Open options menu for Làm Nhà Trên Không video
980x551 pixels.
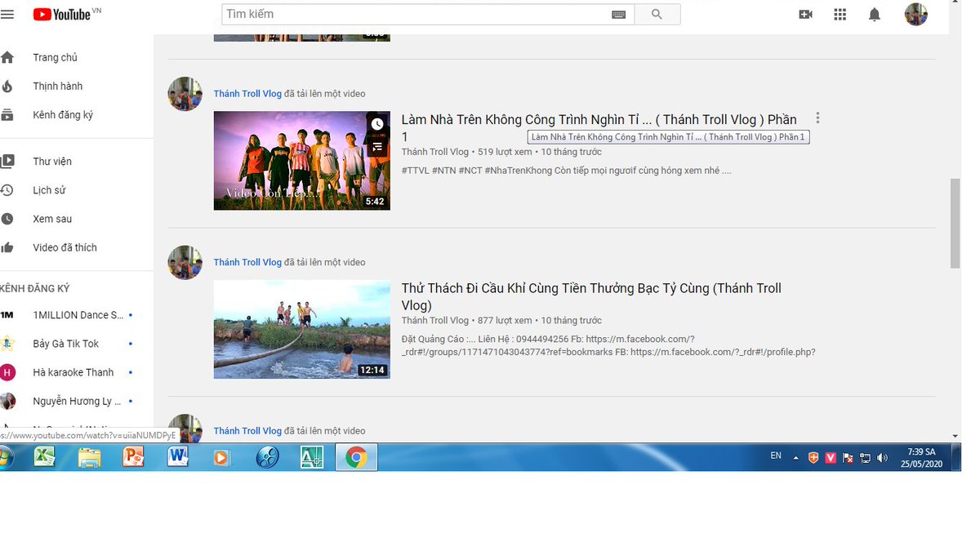[x=817, y=118]
